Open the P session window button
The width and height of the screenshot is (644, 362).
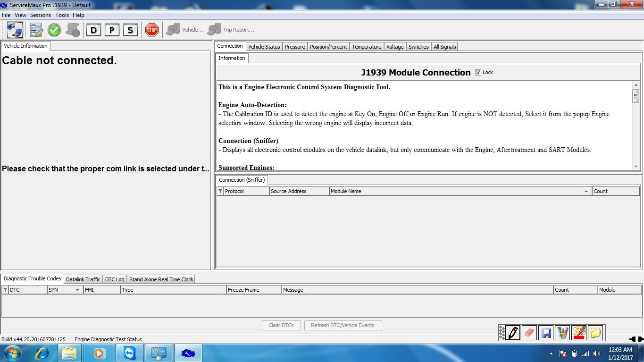coord(112,30)
